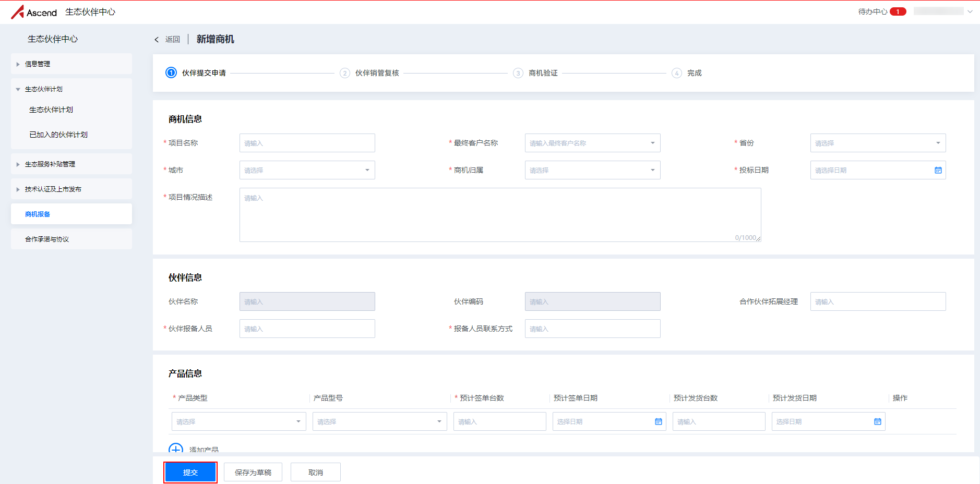Expand the 技术认证及上市发布 menu group

(x=71, y=189)
